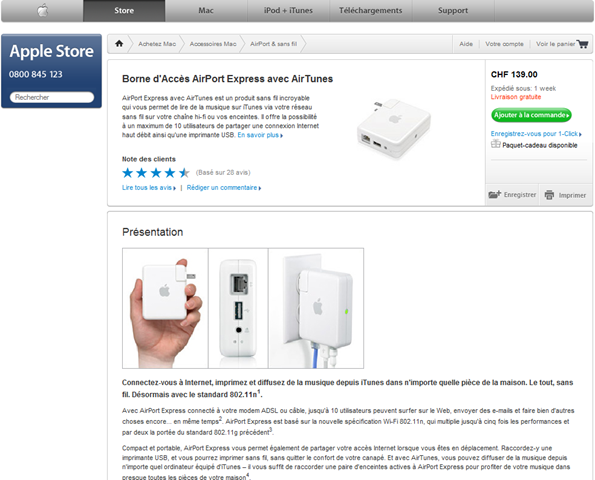Go to the Téléchargements tab

pos(371,11)
